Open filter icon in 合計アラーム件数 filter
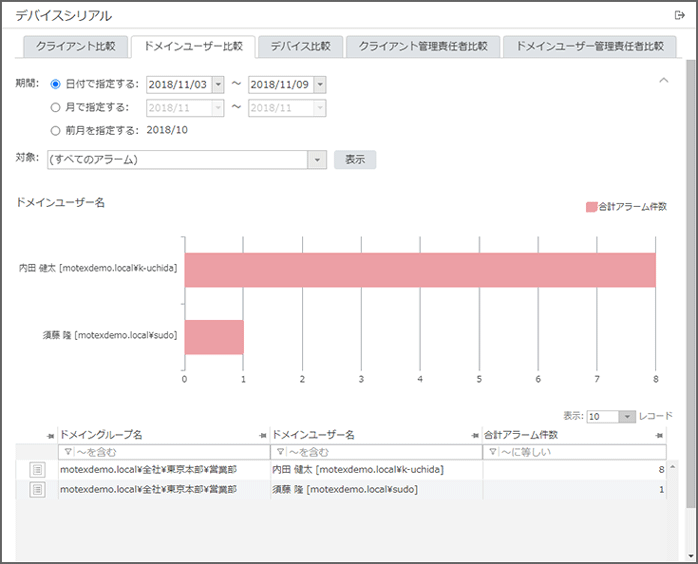This screenshot has width=698, height=564. pyautogui.click(x=492, y=452)
